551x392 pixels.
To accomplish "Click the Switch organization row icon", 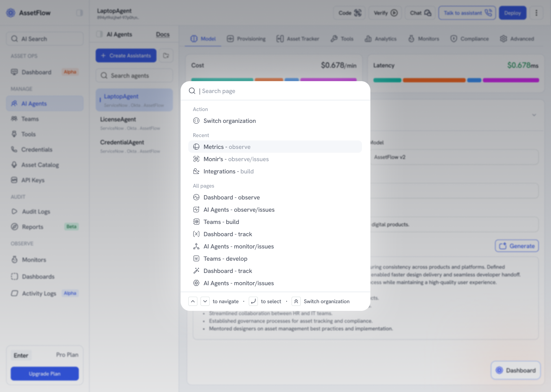I will [x=196, y=121].
